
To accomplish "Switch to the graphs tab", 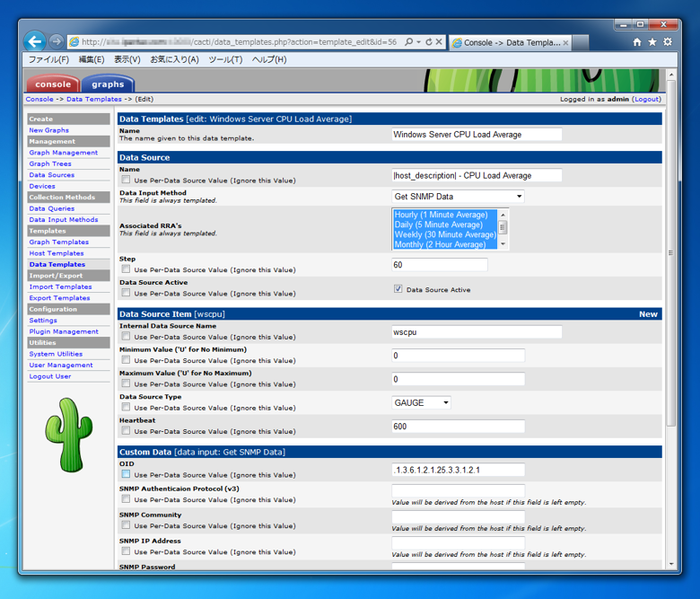I will point(108,84).
